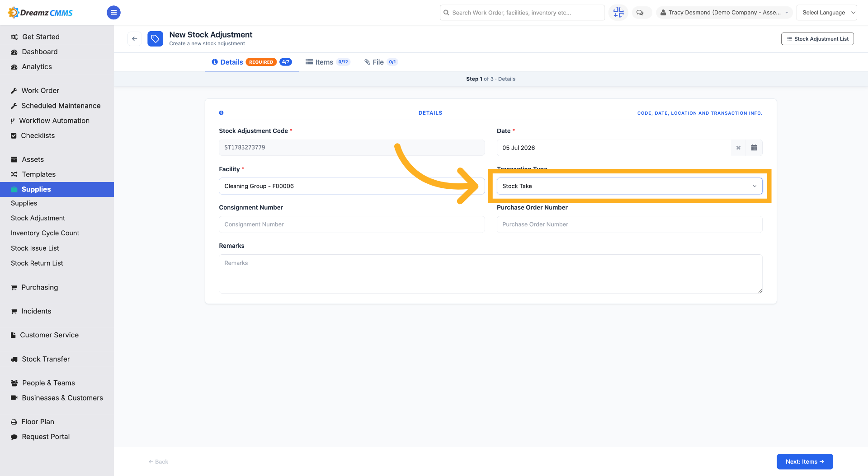Click the blue tag stock adjustment icon
The height and width of the screenshot is (476, 868).
[x=155, y=39]
